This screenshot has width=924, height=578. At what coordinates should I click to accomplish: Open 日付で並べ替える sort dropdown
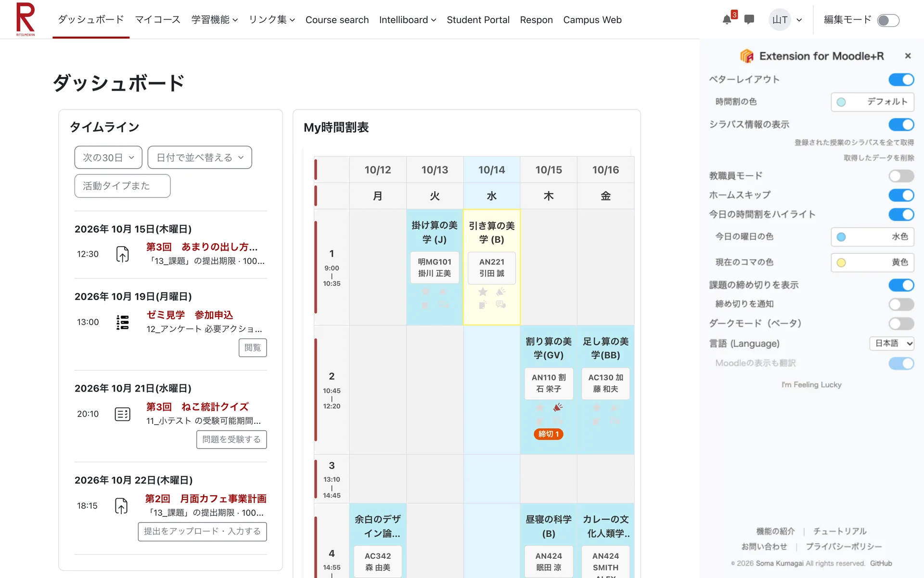(200, 158)
